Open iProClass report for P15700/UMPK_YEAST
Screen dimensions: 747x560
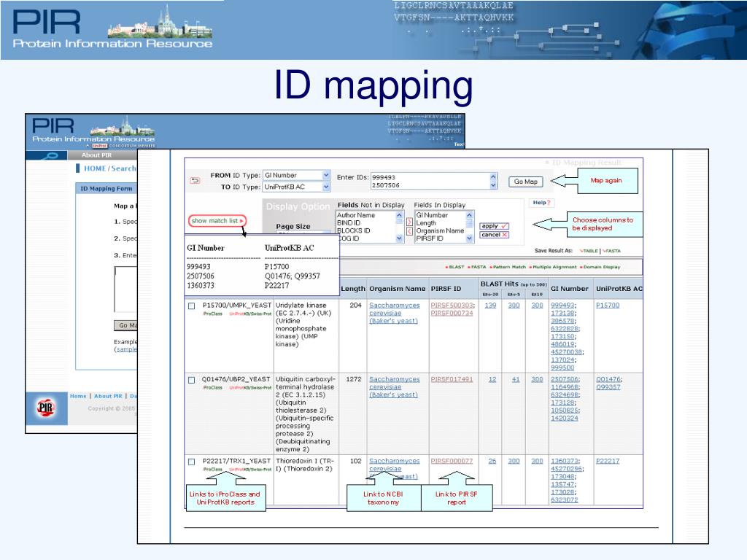212,314
